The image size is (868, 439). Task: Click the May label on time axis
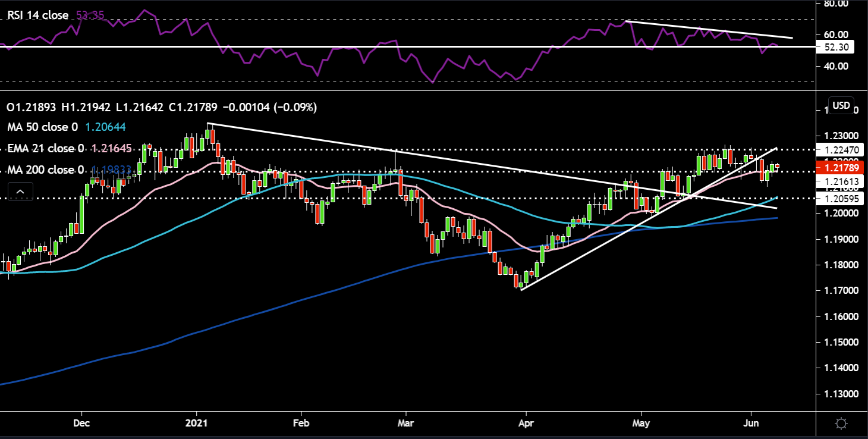point(641,424)
